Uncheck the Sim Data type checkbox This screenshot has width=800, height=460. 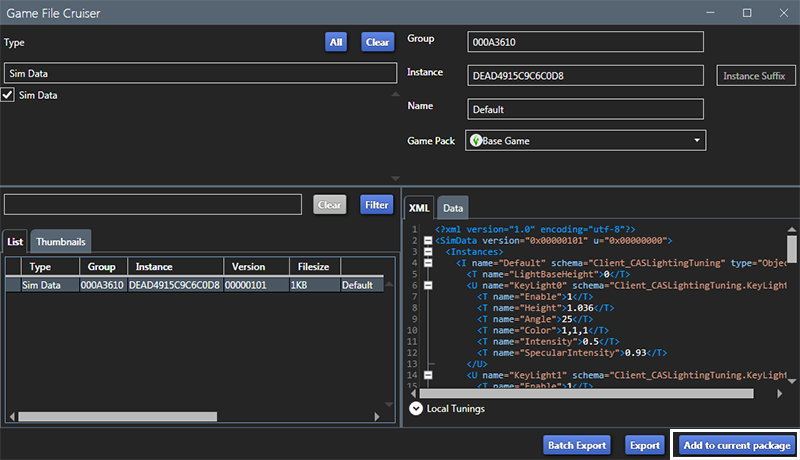(x=9, y=95)
